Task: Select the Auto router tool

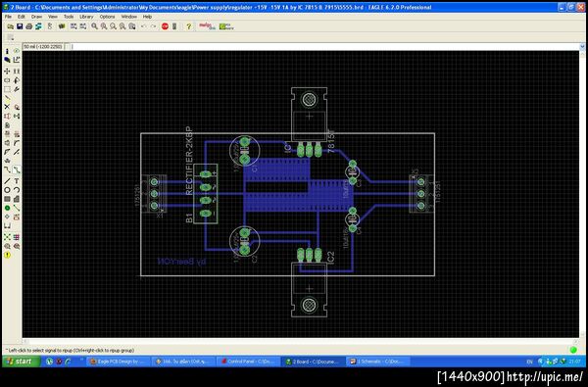Action: 17,237
